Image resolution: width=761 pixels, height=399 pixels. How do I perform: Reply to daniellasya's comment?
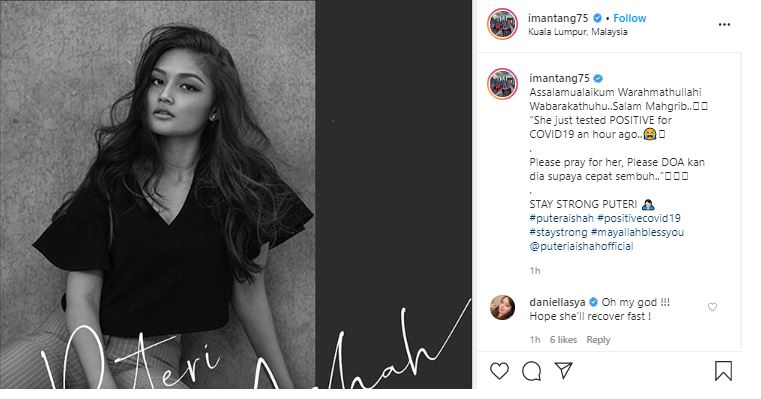pyautogui.click(x=598, y=340)
